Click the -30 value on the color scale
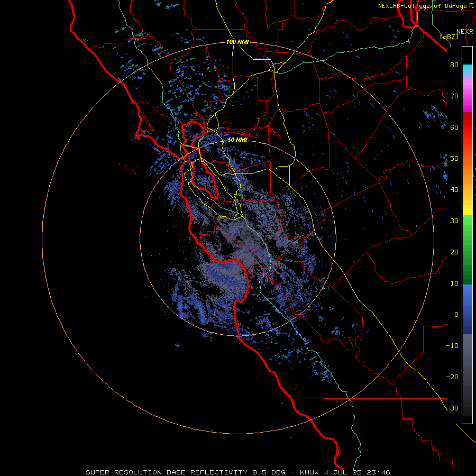The height and width of the screenshot is (476, 476). click(x=452, y=408)
